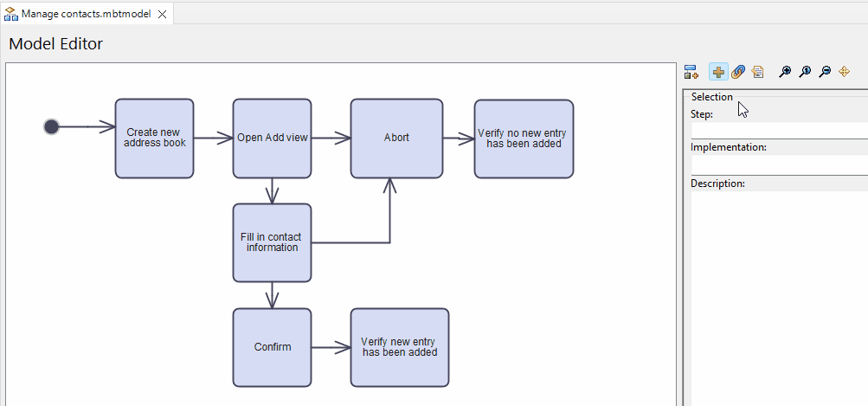The width and height of the screenshot is (868, 406).
Task: Zoom in with the plus magnifier icon
Action: (785, 72)
